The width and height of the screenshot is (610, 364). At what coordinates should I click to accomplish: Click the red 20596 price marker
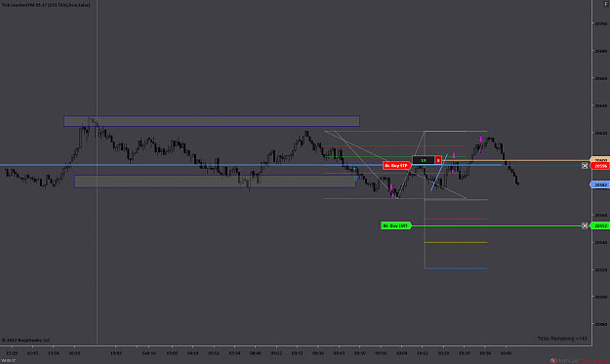click(600, 166)
